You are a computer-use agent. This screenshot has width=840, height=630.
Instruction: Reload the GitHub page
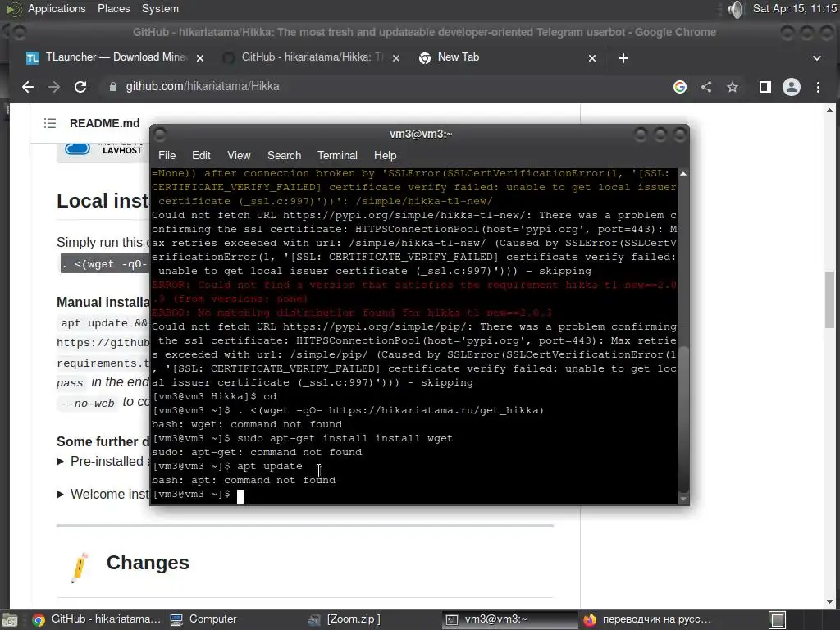[x=80, y=87]
